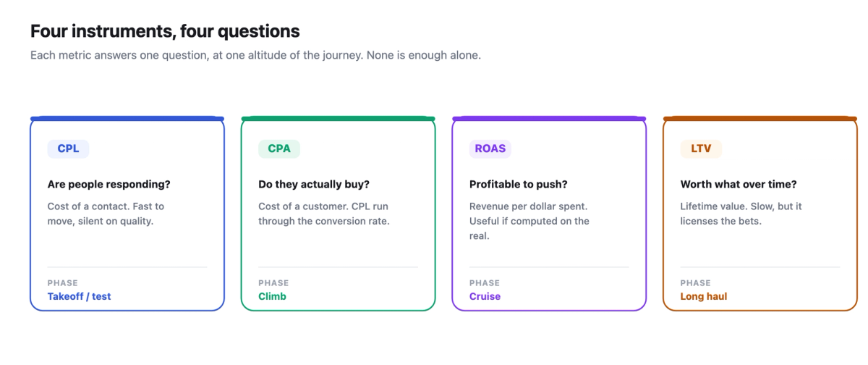Click the subtitle about each metric
The height and width of the screenshot is (365, 868).
pyautogui.click(x=255, y=55)
